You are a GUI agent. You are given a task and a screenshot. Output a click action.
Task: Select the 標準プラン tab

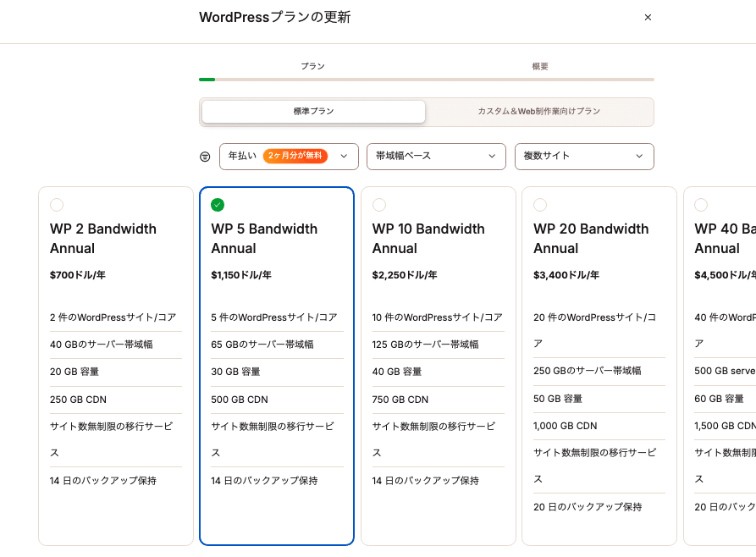pos(312,111)
